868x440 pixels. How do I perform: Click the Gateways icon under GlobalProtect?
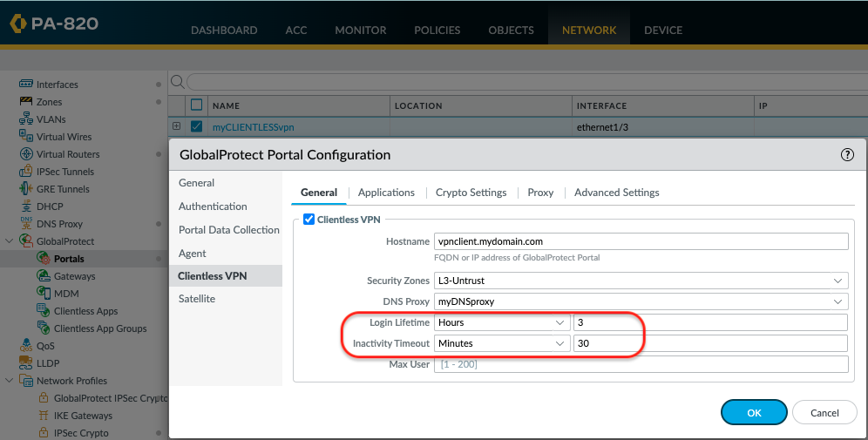coord(44,276)
